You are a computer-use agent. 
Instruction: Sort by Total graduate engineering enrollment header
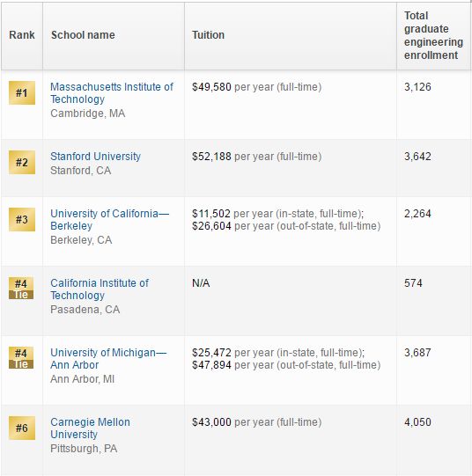pos(433,35)
